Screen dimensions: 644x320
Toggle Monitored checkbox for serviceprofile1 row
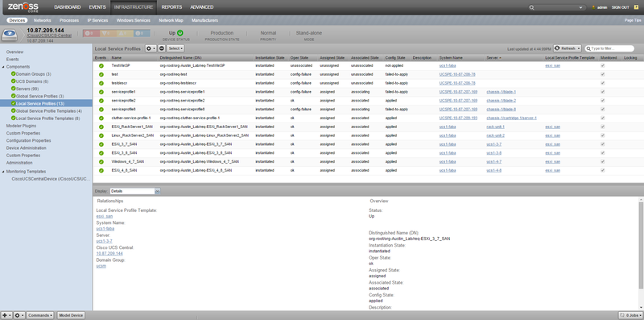coord(602,92)
